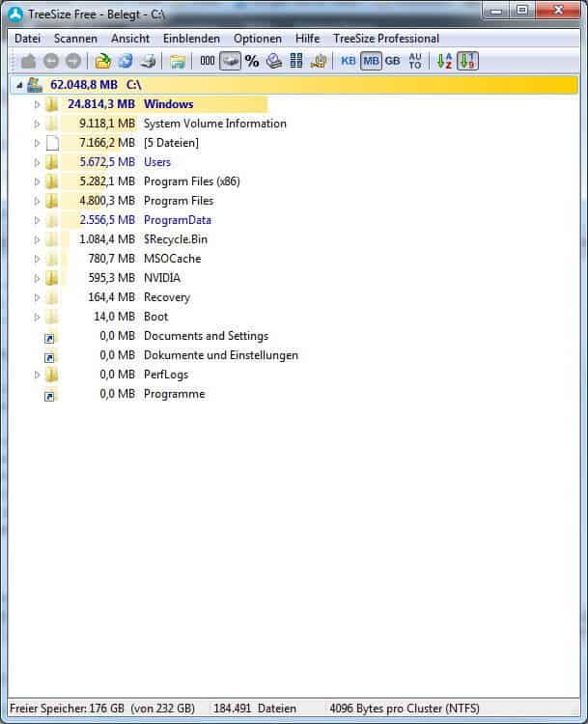Open the TreeSize Professional menu
Image resolution: width=588 pixels, height=724 pixels.
coord(386,39)
